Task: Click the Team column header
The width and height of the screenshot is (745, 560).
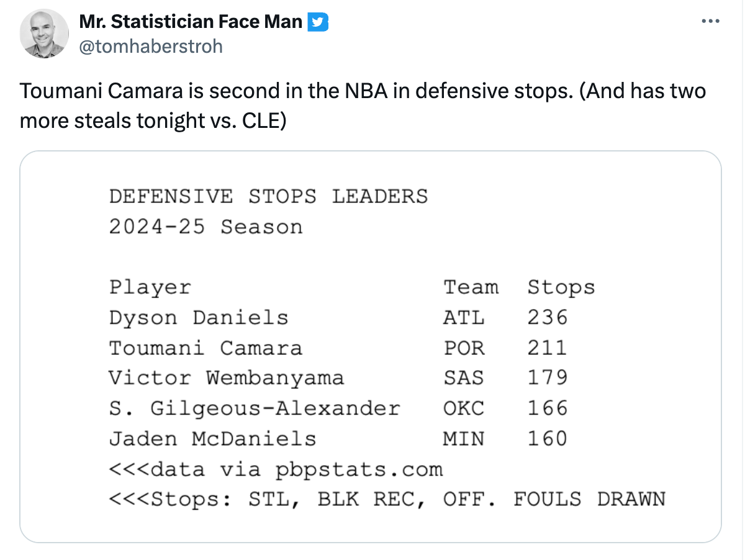Action: pos(471,287)
